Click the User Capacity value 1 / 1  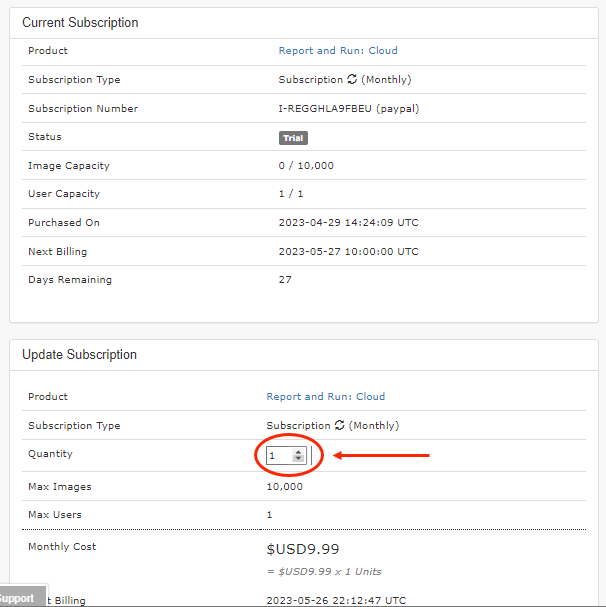point(290,194)
